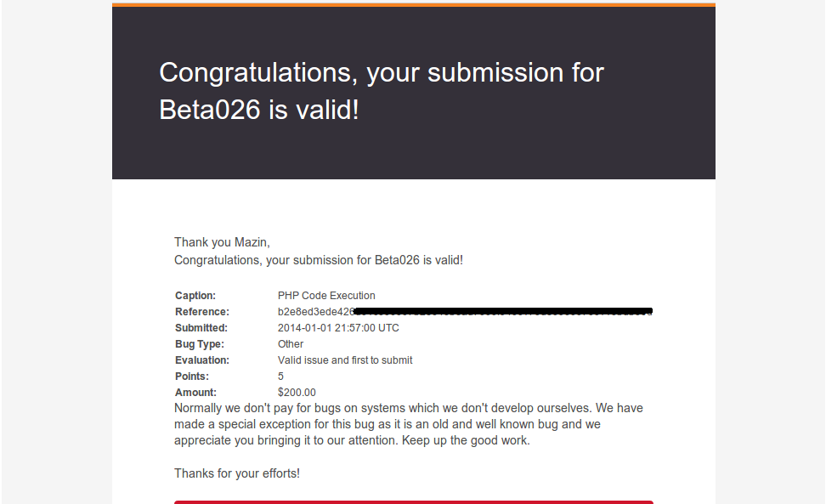This screenshot has width=826, height=504.
Task: Click the 'Thank you Mazin,' greeting line
Action: click(x=222, y=242)
